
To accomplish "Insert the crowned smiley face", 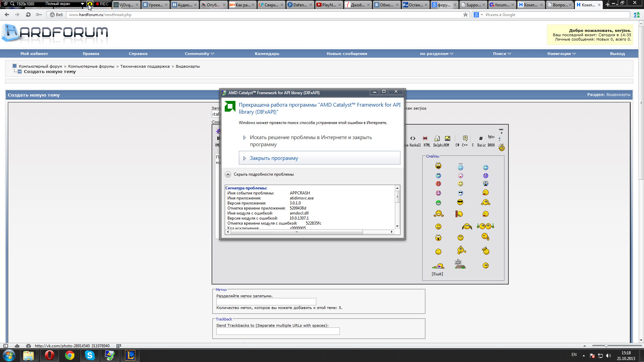I will click(486, 251).
